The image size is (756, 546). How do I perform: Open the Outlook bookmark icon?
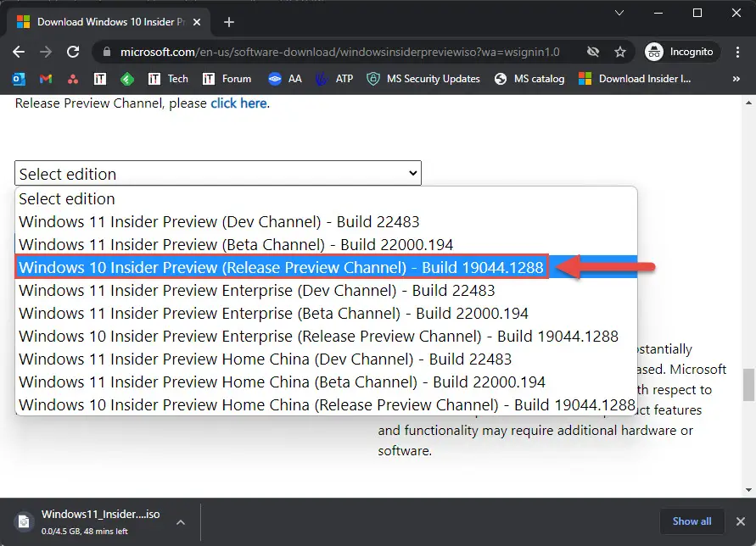coord(19,79)
